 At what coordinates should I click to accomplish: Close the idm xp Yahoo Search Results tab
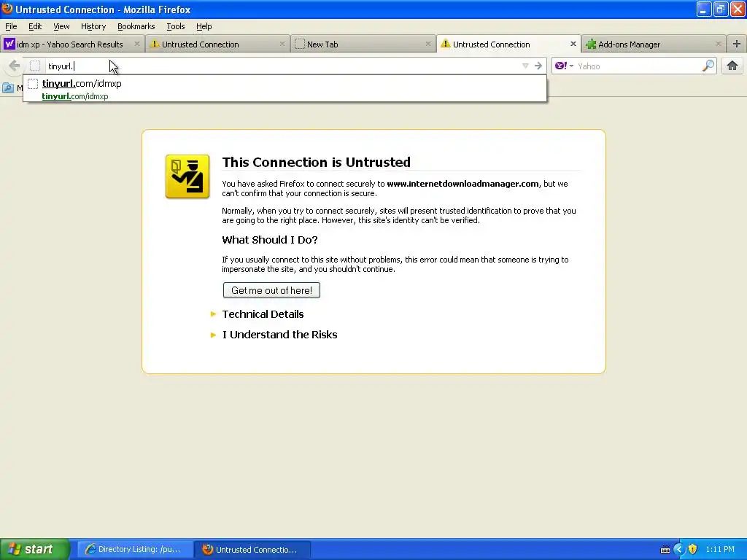[x=136, y=44]
